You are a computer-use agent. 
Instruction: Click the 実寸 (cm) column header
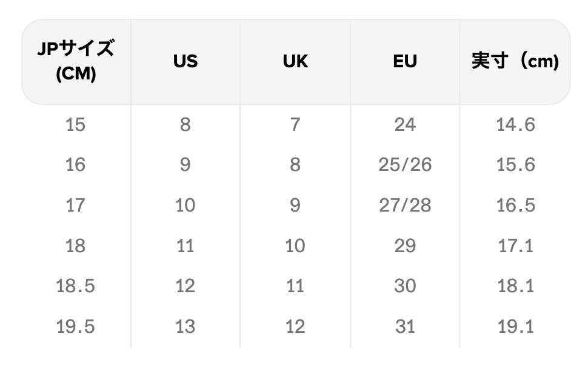click(x=515, y=61)
